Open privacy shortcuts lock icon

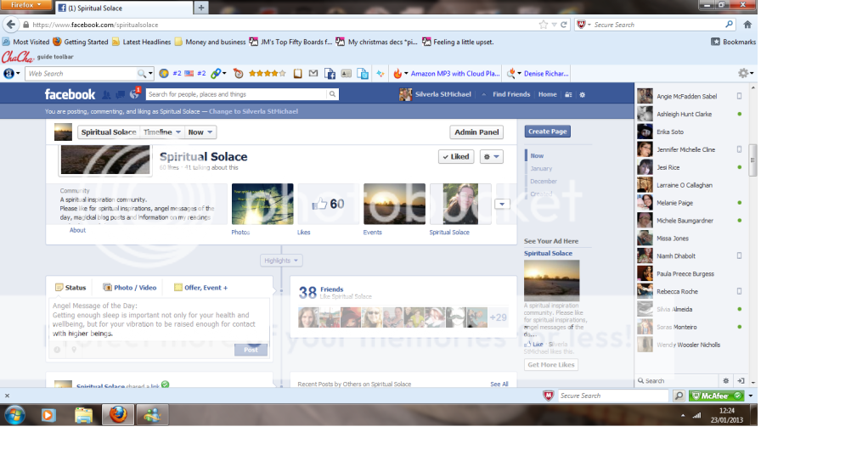(x=568, y=94)
